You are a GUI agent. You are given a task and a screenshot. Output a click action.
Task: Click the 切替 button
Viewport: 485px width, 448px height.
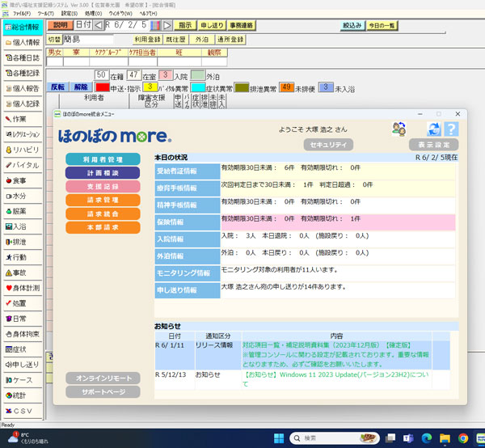tap(55, 40)
